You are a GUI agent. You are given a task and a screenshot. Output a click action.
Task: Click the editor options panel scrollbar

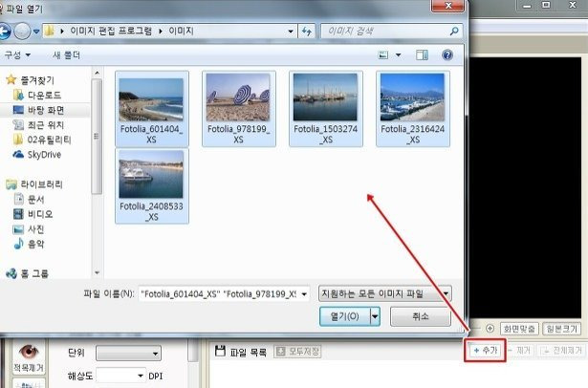[x=192, y=351]
